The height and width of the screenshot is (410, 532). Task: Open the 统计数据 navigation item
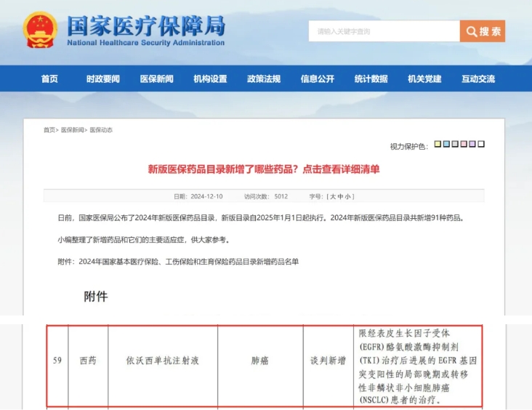[x=371, y=79]
